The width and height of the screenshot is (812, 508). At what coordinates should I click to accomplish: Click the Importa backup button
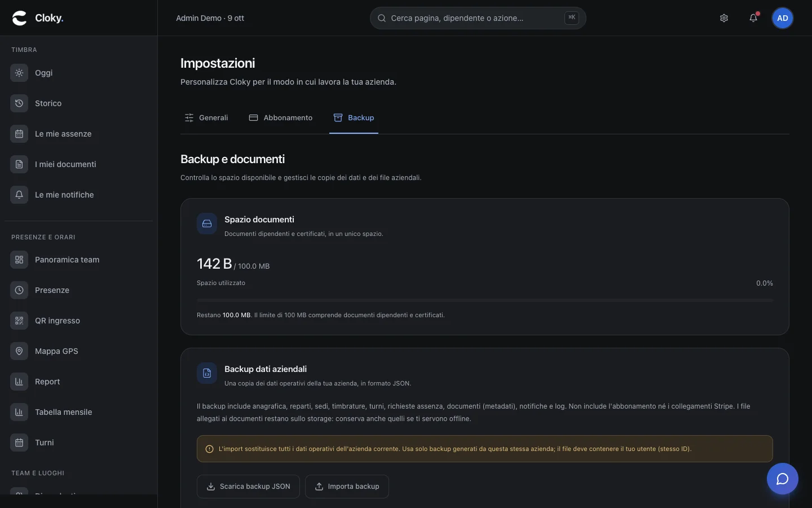347,487
